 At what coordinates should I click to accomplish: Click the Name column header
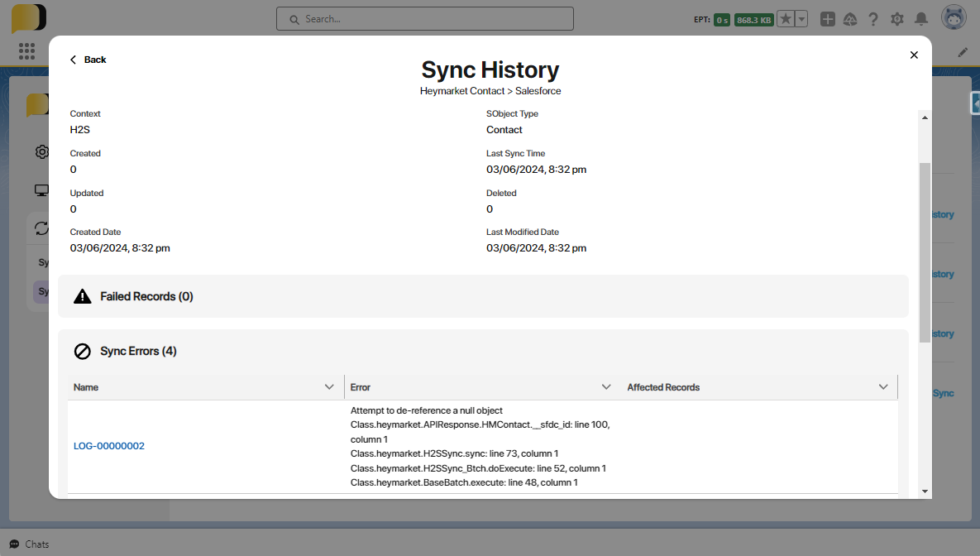coord(206,387)
